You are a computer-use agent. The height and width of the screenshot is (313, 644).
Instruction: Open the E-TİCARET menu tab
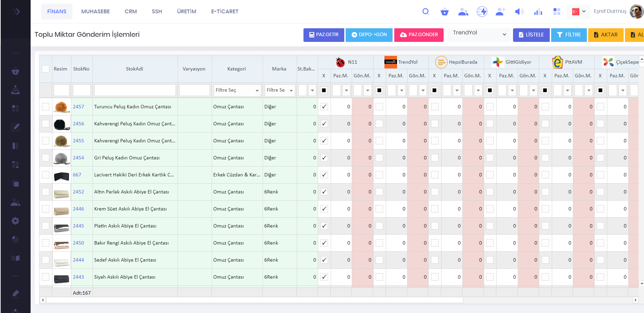pos(225,12)
